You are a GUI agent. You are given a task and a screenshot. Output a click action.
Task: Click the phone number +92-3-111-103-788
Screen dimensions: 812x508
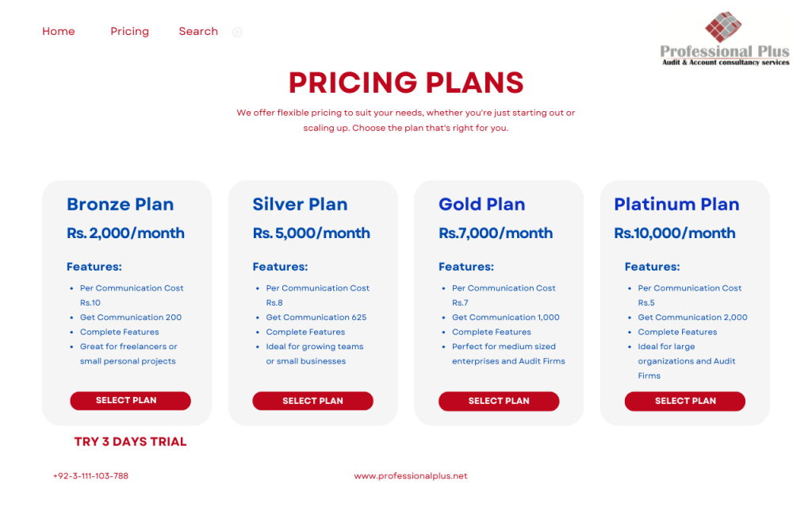click(x=90, y=476)
